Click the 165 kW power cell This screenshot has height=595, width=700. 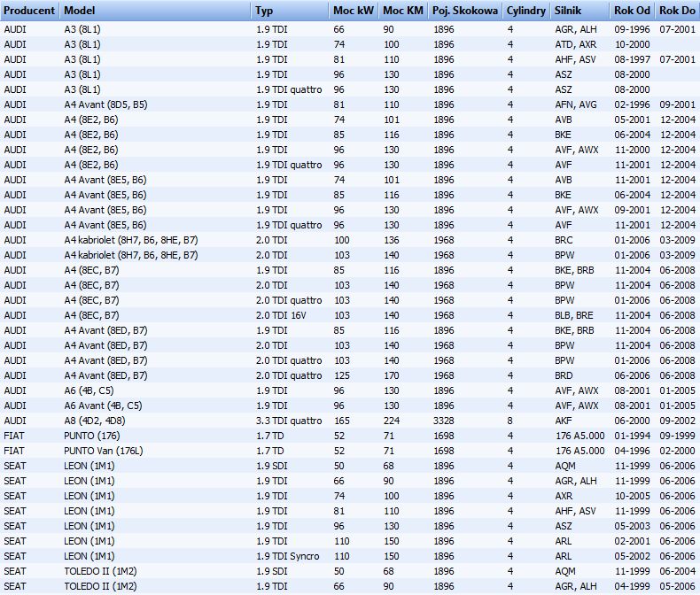point(342,421)
